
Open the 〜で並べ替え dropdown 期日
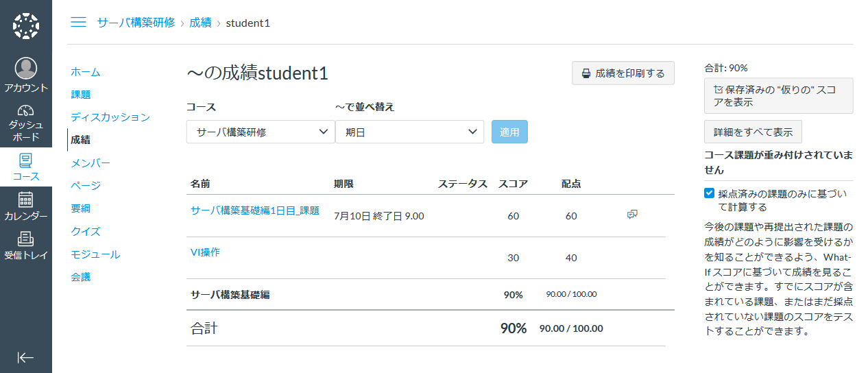(x=409, y=132)
